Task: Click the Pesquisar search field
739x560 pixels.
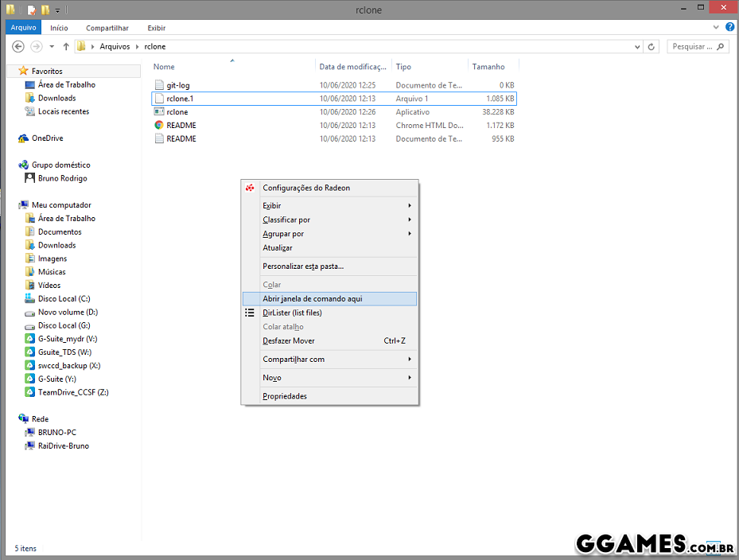Action: pos(692,47)
